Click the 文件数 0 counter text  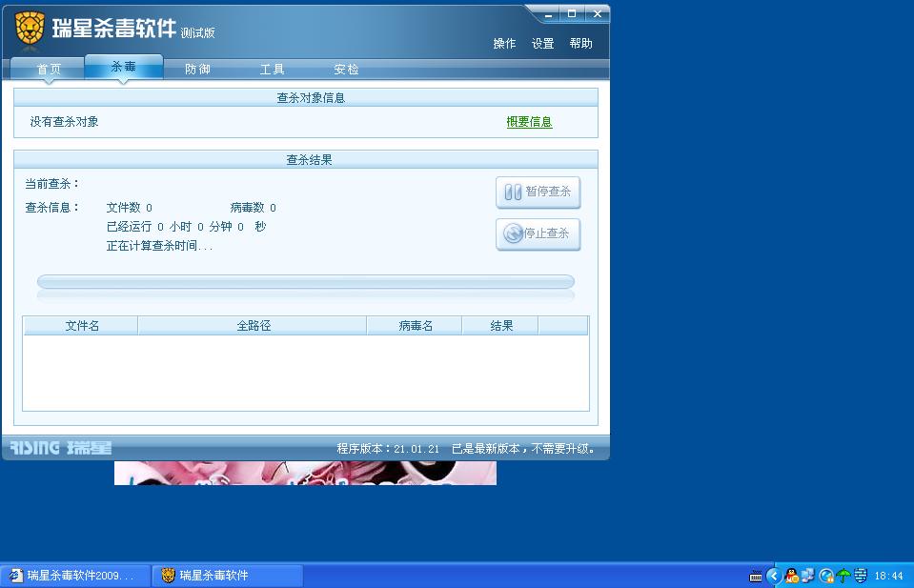(x=130, y=208)
